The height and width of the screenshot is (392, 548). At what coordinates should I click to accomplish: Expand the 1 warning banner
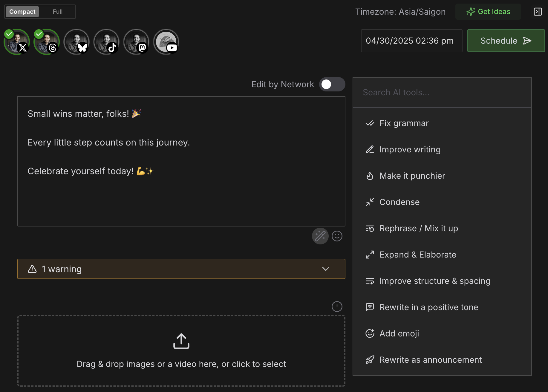(x=325, y=269)
